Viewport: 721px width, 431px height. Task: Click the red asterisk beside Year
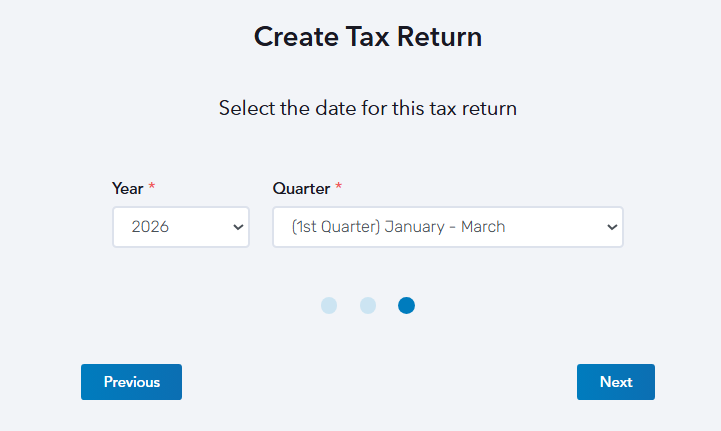pyautogui.click(x=152, y=187)
